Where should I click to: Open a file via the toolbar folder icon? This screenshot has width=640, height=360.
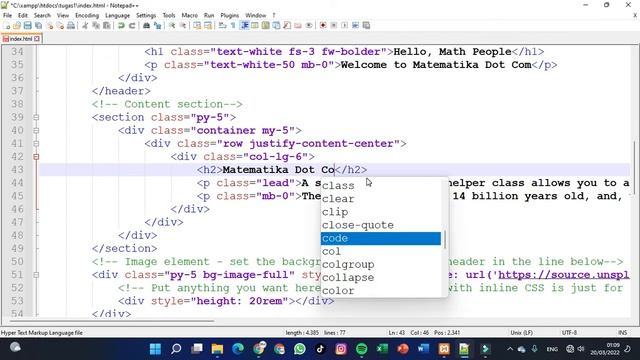click(17, 25)
